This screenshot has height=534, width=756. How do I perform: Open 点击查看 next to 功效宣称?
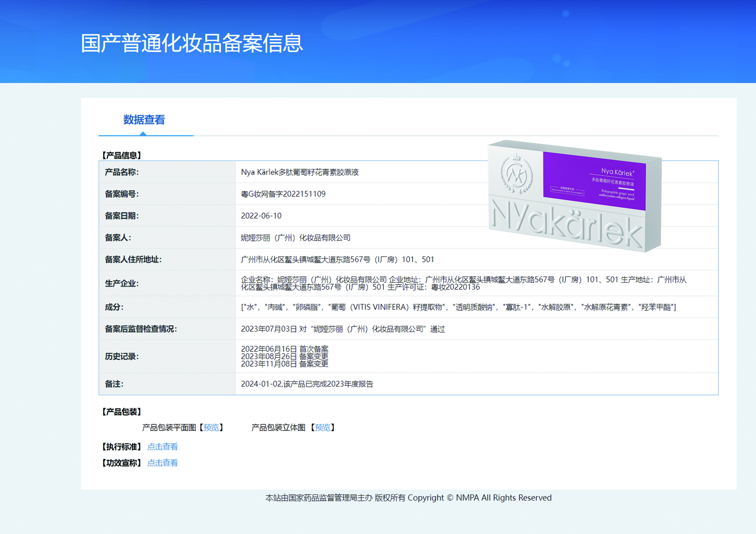[162, 463]
